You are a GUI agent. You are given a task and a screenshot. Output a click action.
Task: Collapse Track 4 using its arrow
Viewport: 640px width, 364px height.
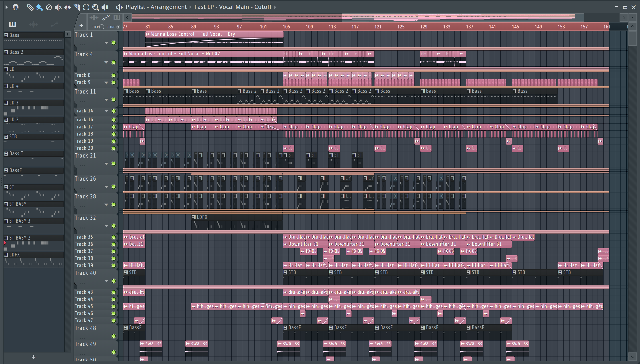pos(106,62)
